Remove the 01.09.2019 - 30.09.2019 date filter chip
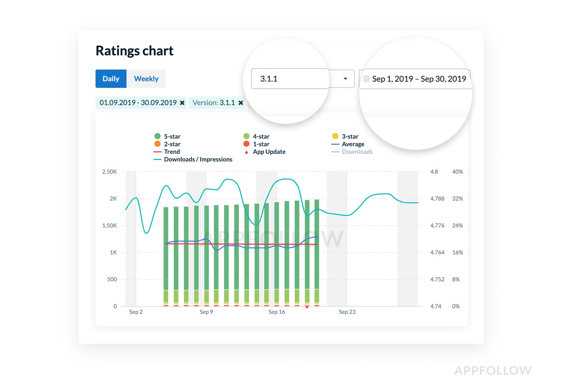This screenshot has width=562, height=392. pyautogui.click(x=182, y=103)
